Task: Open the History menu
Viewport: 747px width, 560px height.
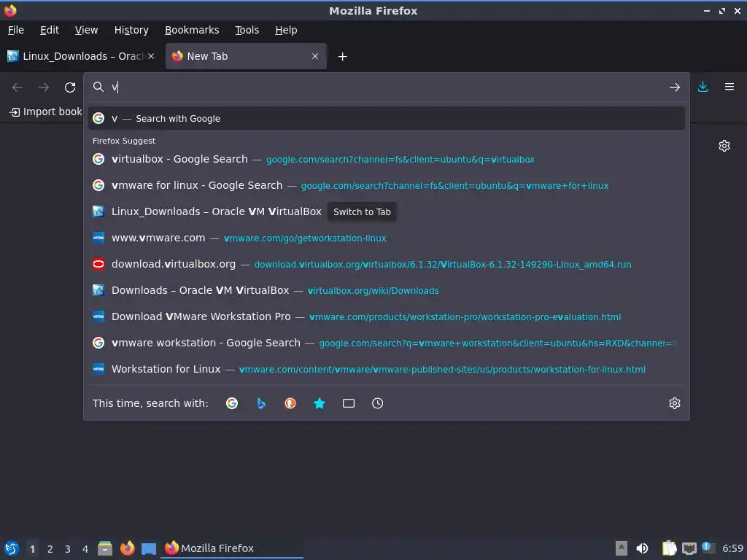Action: coord(131,30)
